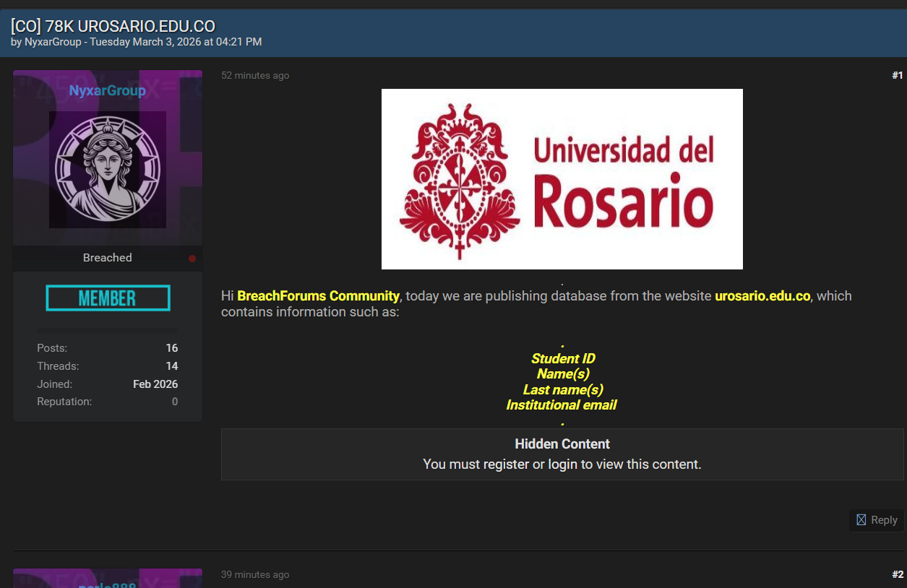The height and width of the screenshot is (588, 907).
Task: Click the author name in thread header
Action: click(x=53, y=42)
